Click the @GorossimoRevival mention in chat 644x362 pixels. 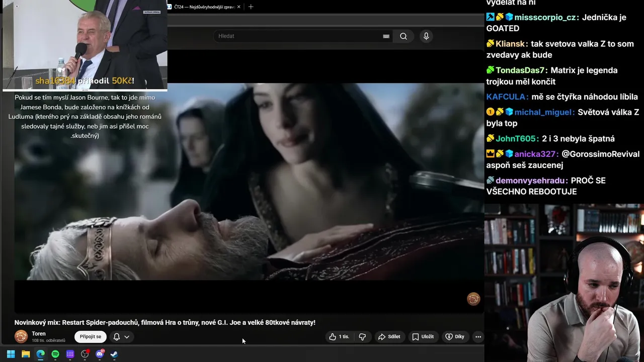point(601,154)
